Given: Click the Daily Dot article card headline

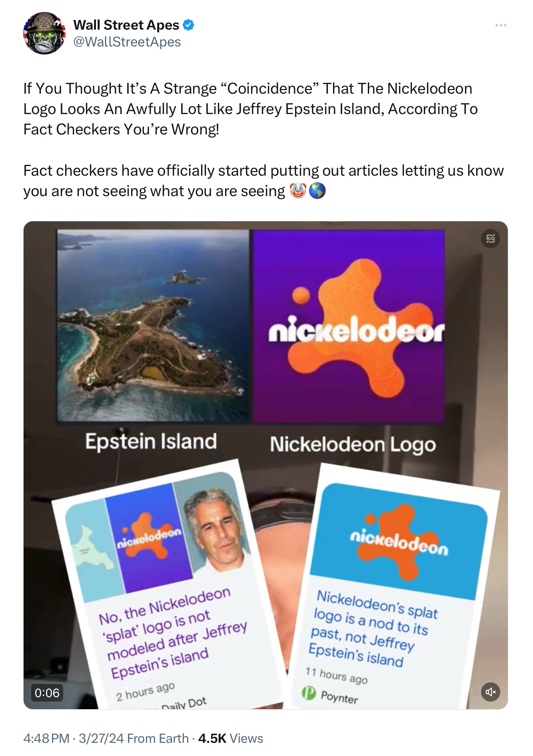Looking at the screenshot, I should [173, 633].
